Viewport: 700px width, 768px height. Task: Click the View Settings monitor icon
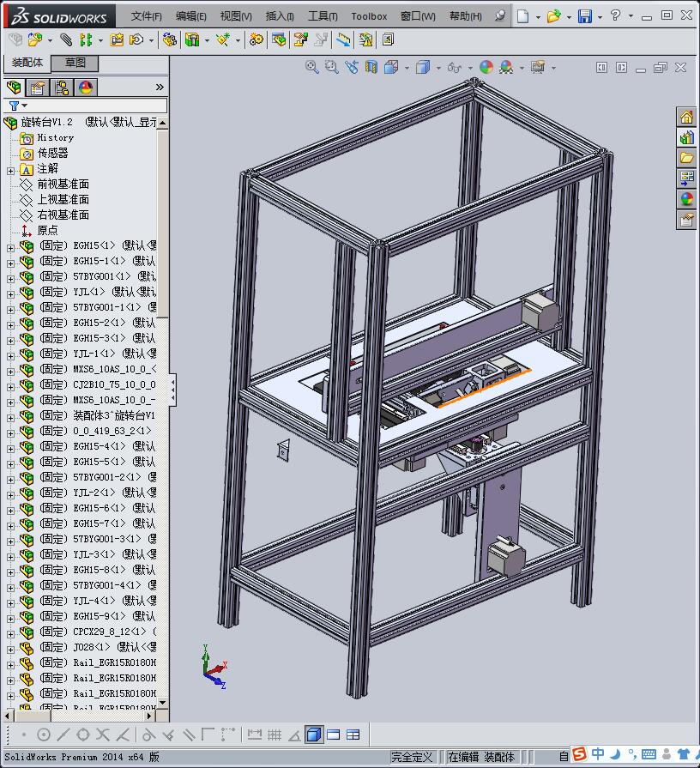tap(538, 67)
